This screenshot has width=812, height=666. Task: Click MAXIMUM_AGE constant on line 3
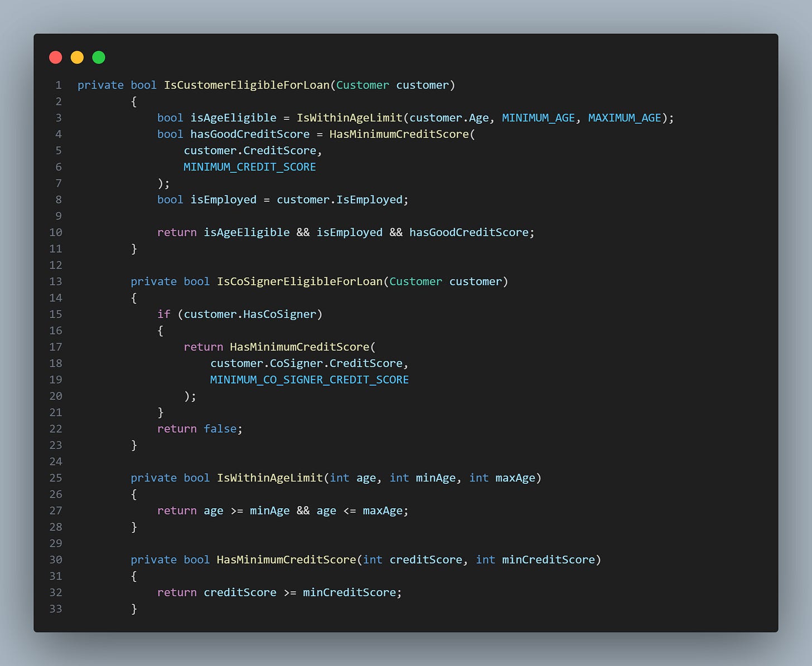[625, 118]
